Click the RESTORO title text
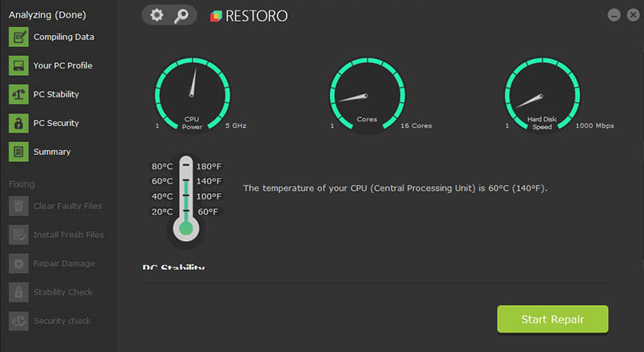The height and width of the screenshot is (352, 644). (256, 16)
